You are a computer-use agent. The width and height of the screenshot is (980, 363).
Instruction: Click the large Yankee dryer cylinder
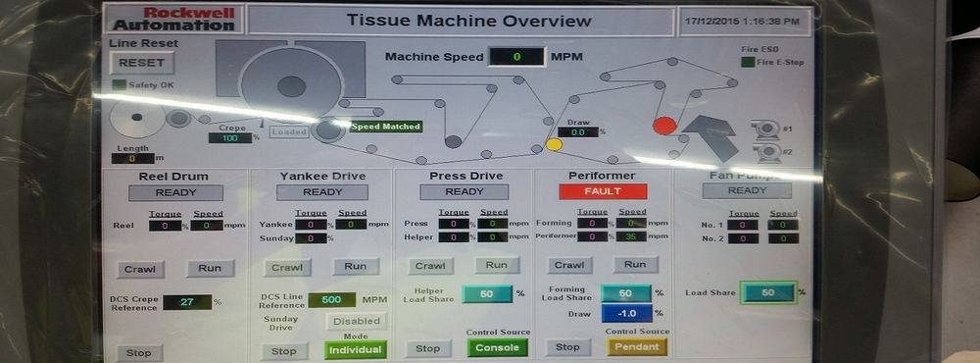click(x=291, y=85)
